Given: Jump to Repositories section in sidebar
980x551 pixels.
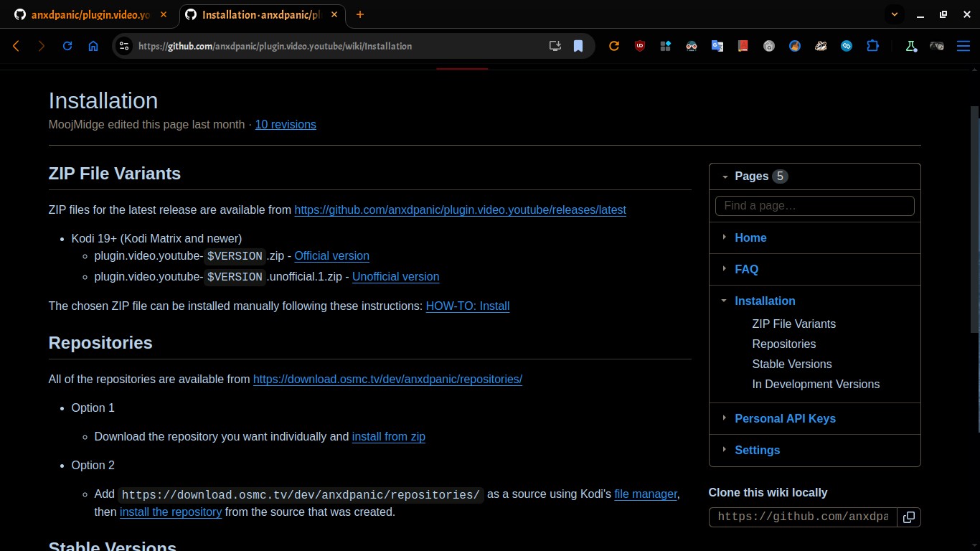Looking at the screenshot, I should 783,344.
